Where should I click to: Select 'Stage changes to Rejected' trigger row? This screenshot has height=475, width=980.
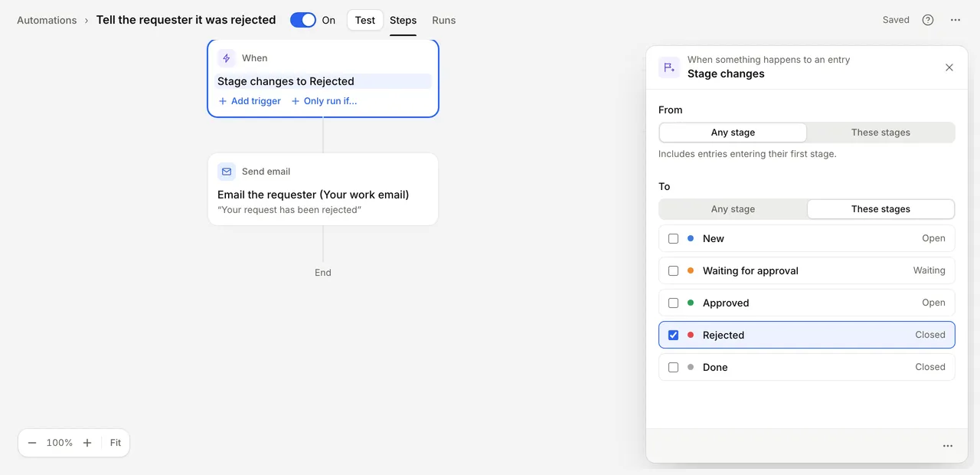(x=323, y=81)
